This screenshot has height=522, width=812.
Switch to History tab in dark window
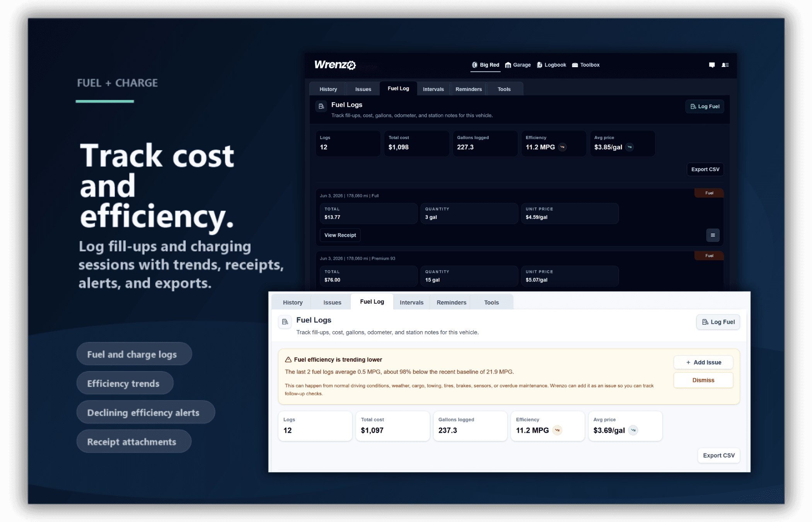point(328,89)
